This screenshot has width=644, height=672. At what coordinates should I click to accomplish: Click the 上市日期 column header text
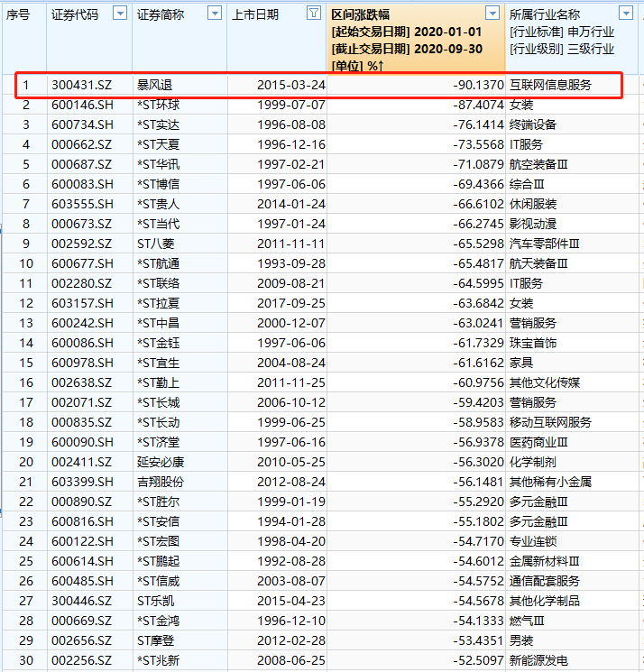(x=255, y=15)
